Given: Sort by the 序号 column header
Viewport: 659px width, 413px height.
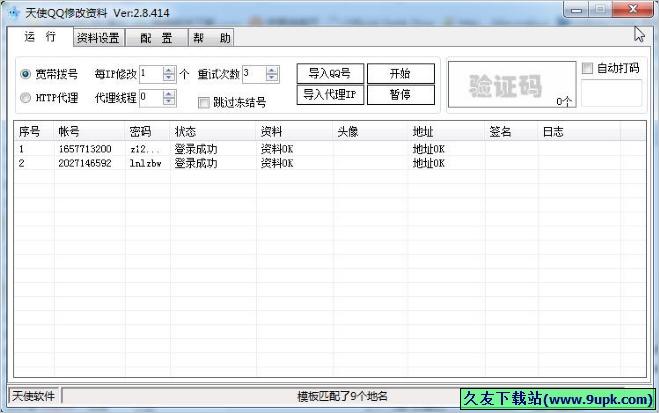Looking at the screenshot, I should (x=34, y=132).
